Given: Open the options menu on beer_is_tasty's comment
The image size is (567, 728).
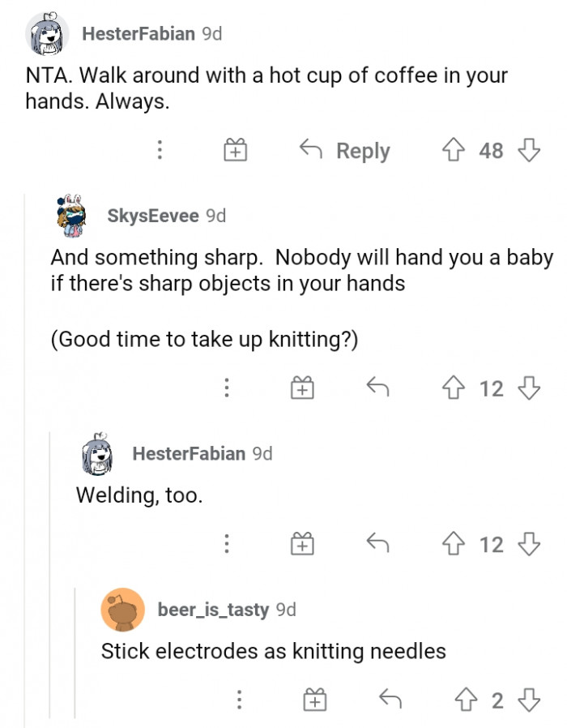Looking at the screenshot, I should (240, 699).
